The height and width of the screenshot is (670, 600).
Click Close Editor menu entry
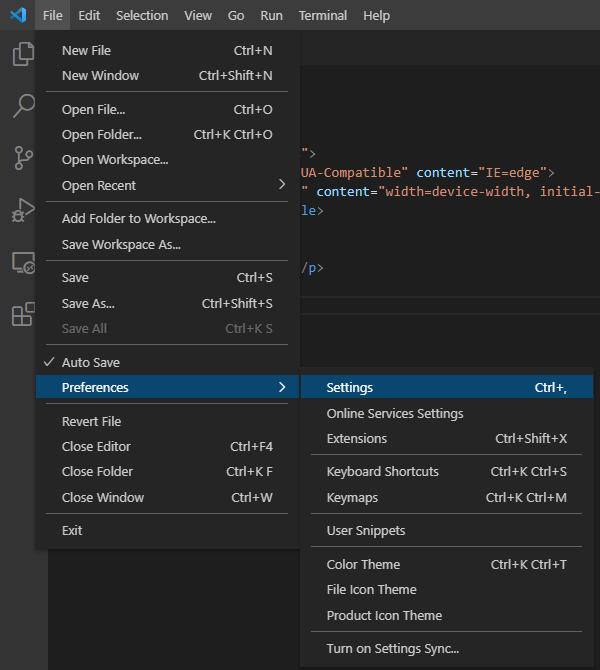click(x=167, y=447)
